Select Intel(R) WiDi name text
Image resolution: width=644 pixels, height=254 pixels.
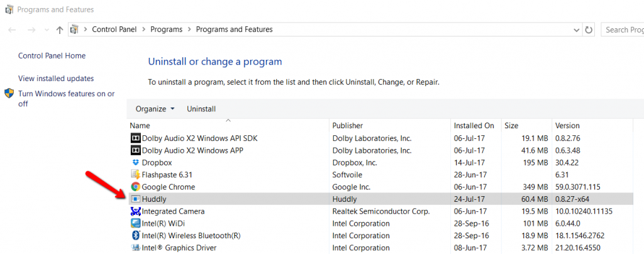coord(162,224)
